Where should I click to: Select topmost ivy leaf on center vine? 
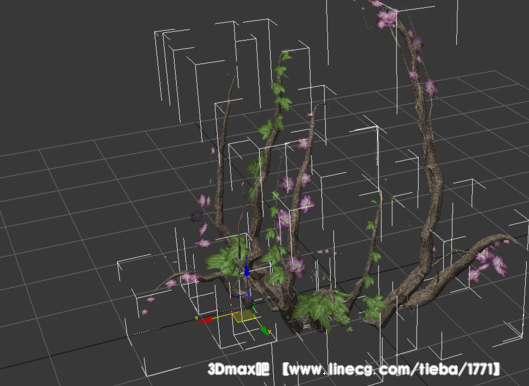coord(286,56)
